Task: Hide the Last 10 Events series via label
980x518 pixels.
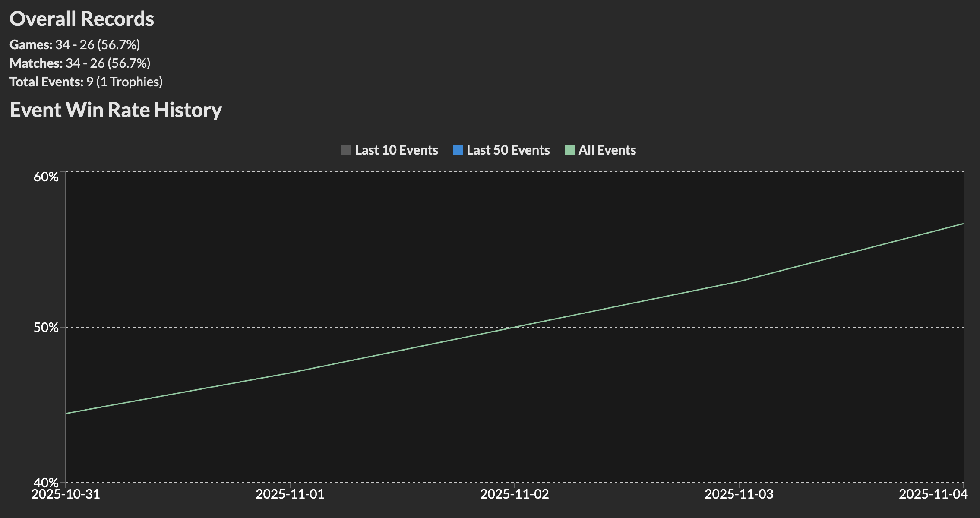Action: [x=396, y=150]
